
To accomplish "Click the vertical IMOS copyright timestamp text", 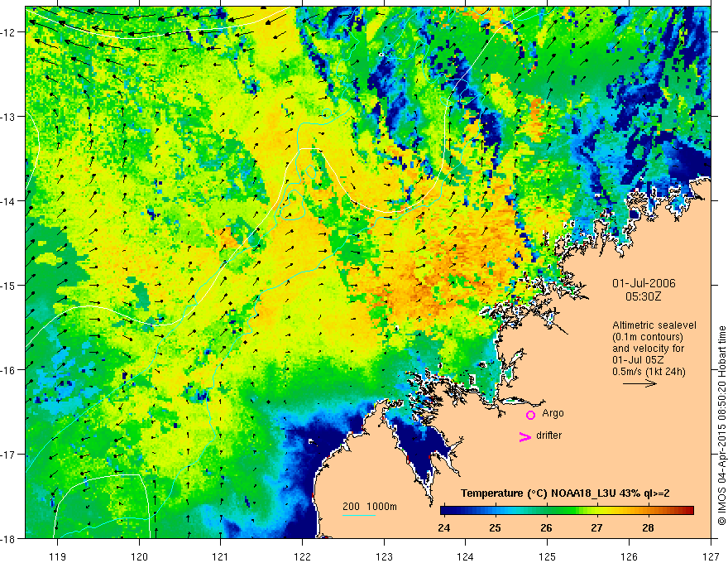I will 721,426.
